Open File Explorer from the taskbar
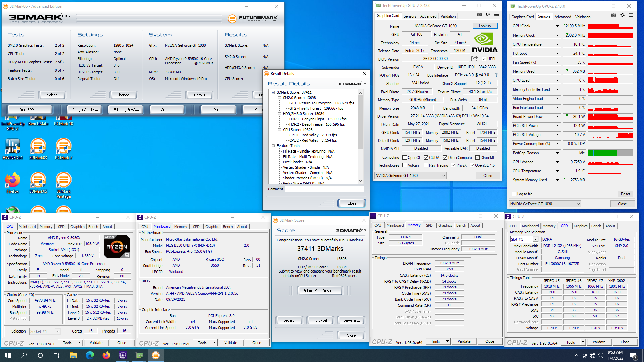The image size is (644, 362). click(x=73, y=355)
